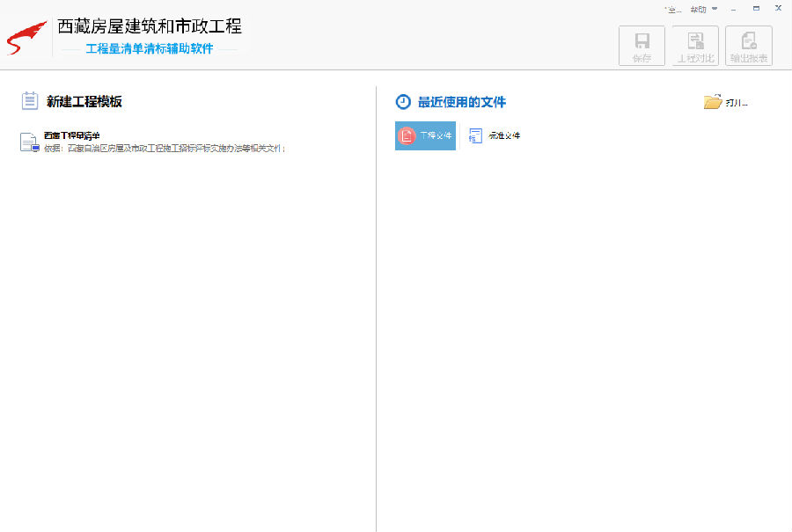This screenshot has width=792, height=532.
Task: Click the document icon next to 西藏工程量清单
Action: (27, 142)
